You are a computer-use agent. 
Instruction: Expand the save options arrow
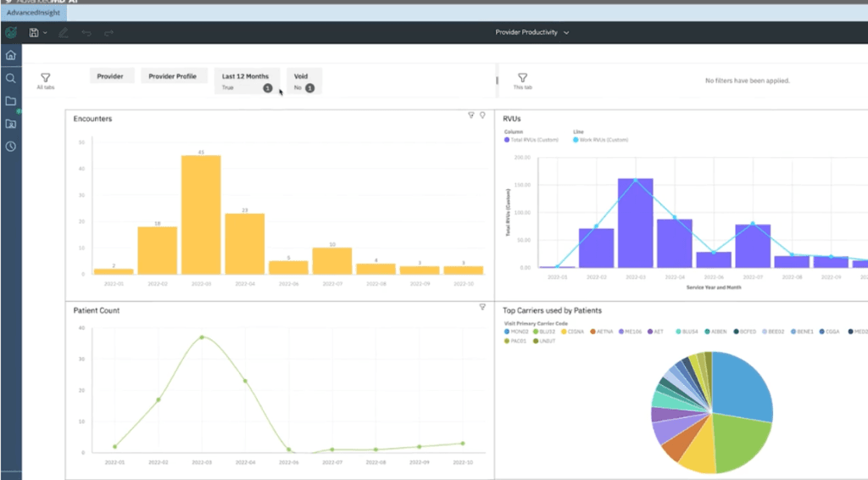(45, 33)
